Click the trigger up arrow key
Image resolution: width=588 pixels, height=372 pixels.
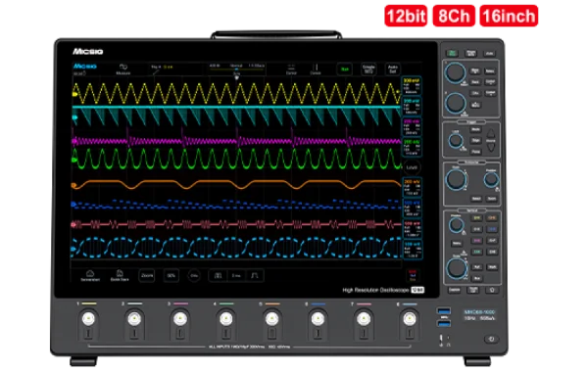coord(491,134)
